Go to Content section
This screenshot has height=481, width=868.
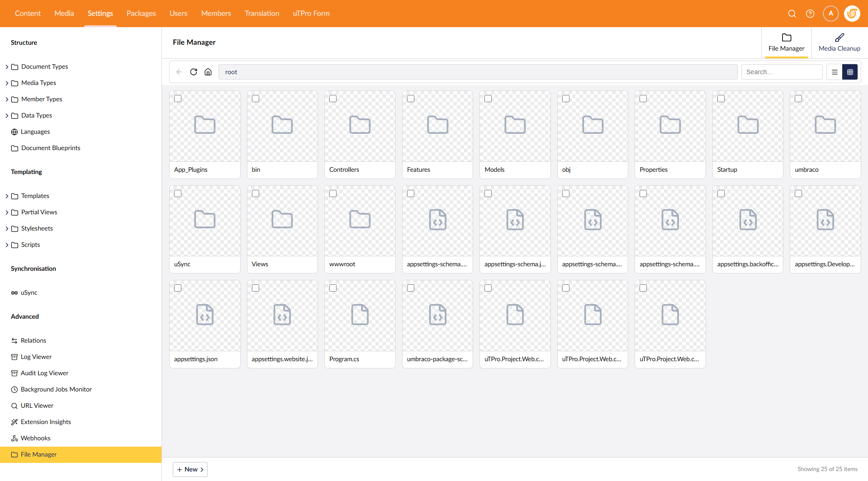pos(28,14)
